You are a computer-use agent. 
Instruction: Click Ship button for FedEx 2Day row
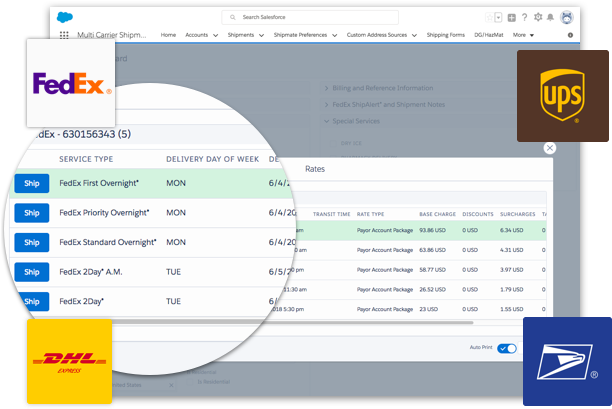(x=33, y=302)
